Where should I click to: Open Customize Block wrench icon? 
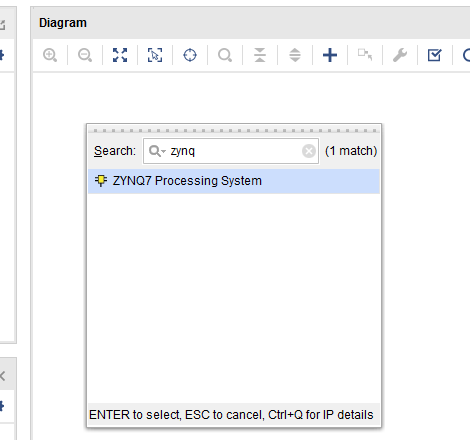(x=400, y=55)
